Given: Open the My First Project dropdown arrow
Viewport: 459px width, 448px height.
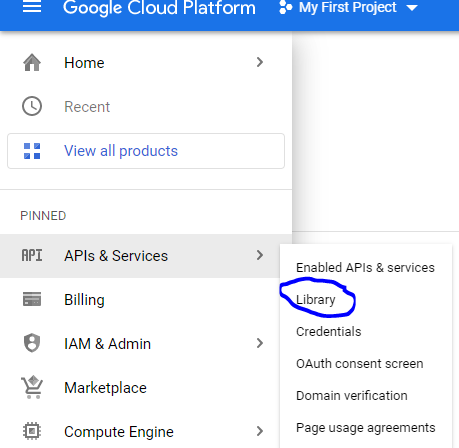Looking at the screenshot, I should pyautogui.click(x=412, y=8).
